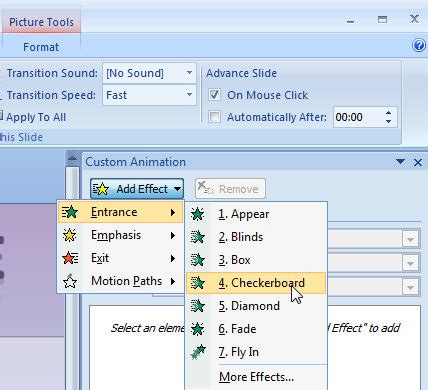Close the Custom Animation pane
The image size is (428, 390).
(x=418, y=162)
